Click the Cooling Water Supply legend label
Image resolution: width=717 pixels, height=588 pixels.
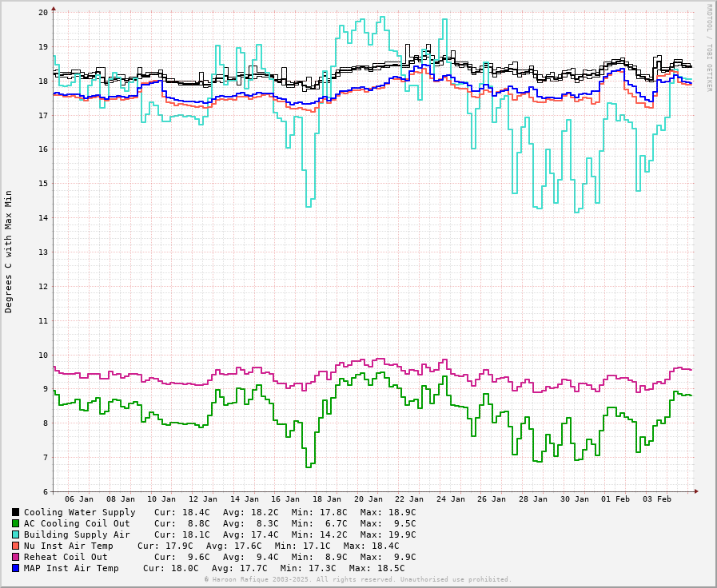coord(79,512)
